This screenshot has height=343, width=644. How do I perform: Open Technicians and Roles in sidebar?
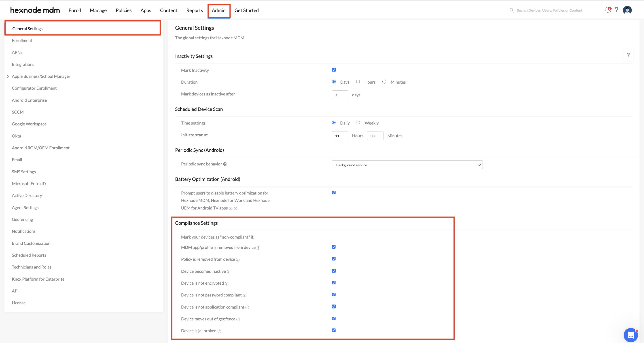point(32,267)
